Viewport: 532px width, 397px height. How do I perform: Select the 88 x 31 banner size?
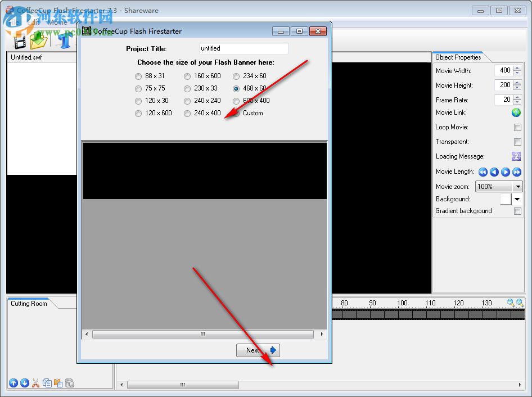(x=138, y=76)
